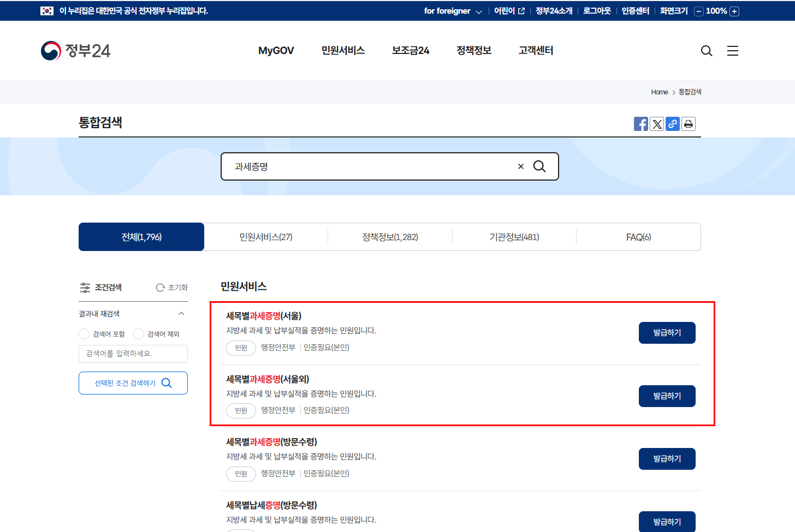
Task: Share the page via the Facebook icon
Action: point(640,124)
